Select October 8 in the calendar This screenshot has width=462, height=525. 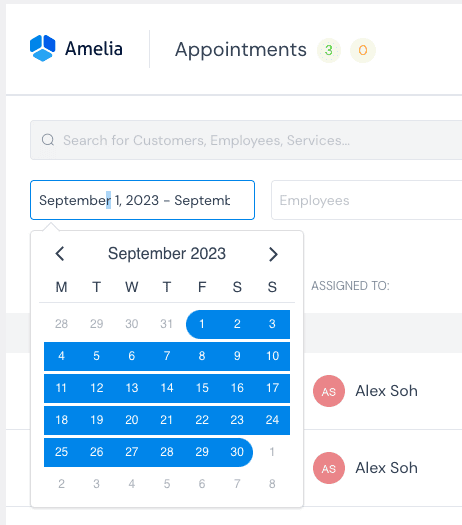point(272,484)
